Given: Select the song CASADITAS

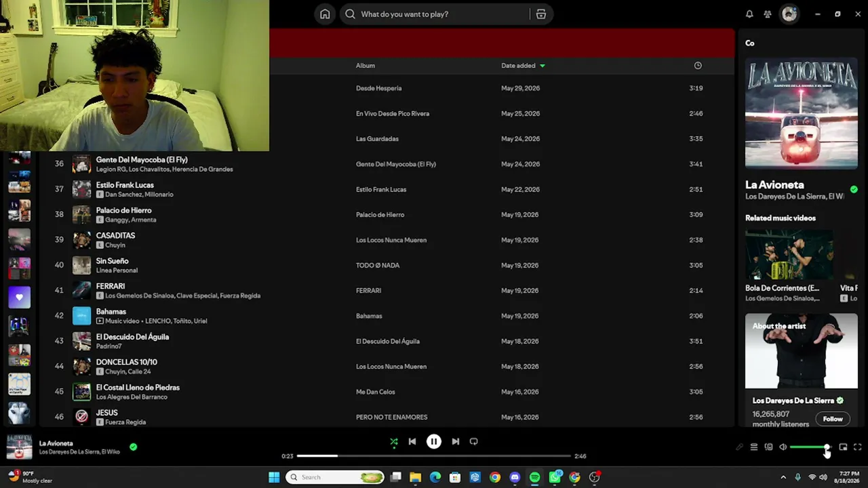Looking at the screenshot, I should pyautogui.click(x=115, y=235).
